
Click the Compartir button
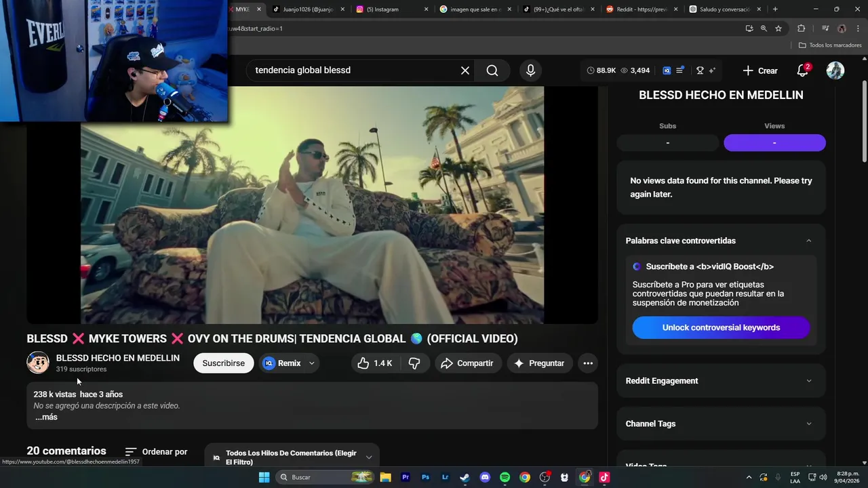point(467,363)
